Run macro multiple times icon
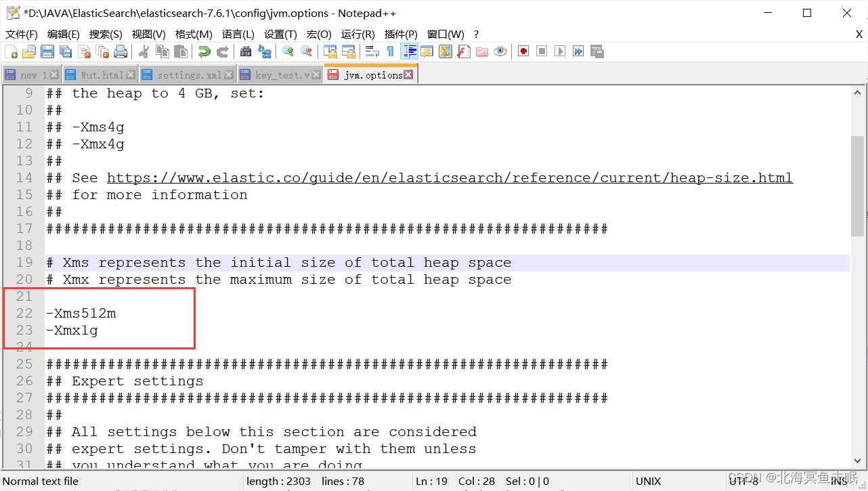This screenshot has width=868, height=491. [x=578, y=51]
